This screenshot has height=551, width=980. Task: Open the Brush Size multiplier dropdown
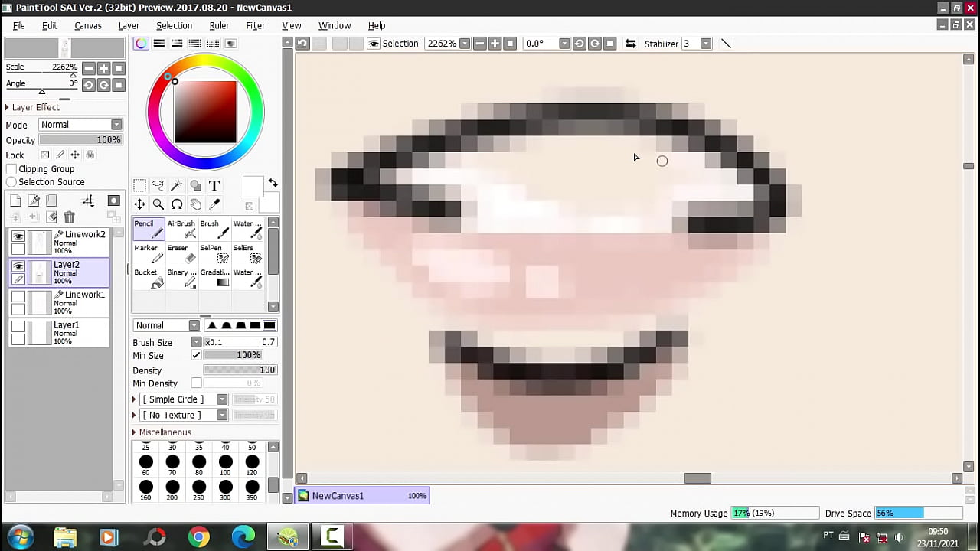[x=196, y=343]
